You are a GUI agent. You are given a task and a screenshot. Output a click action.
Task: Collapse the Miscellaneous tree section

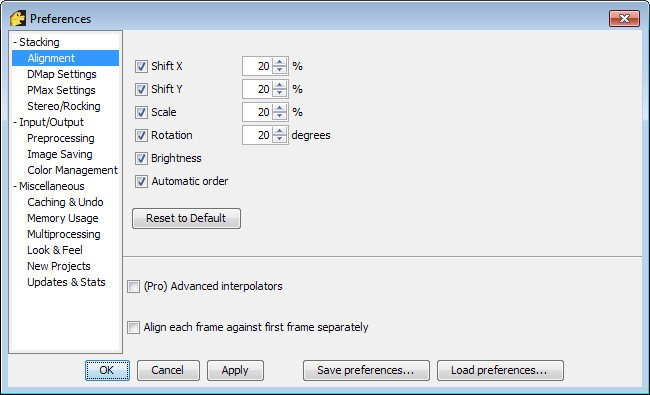click(15, 186)
